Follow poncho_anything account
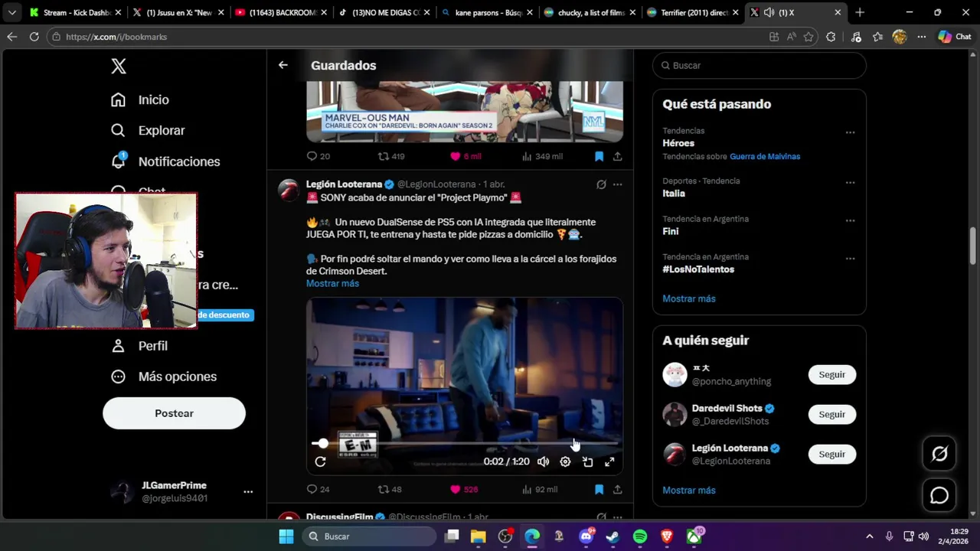Image resolution: width=980 pixels, height=551 pixels. pos(832,374)
